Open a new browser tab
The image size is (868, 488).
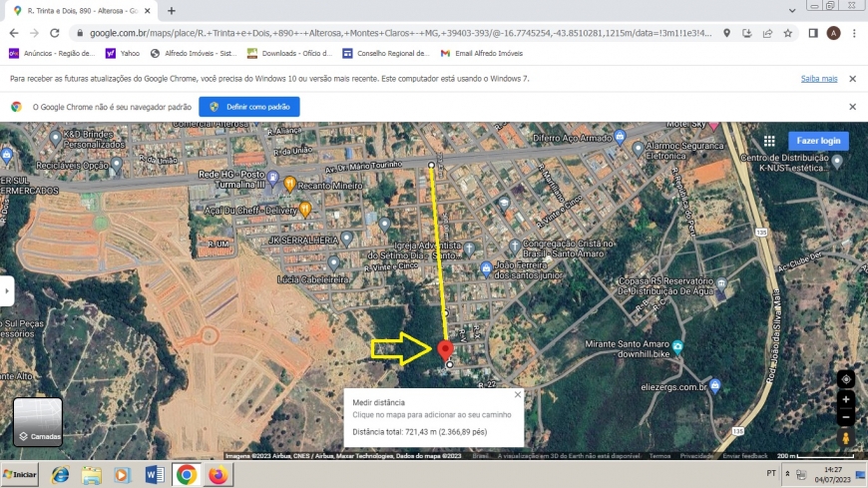tap(172, 11)
